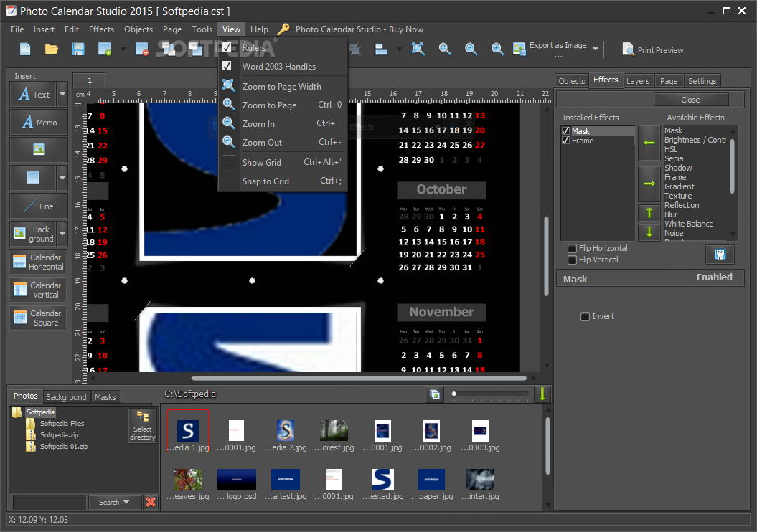Choose Zoom to Page Width
The width and height of the screenshot is (757, 532).
coord(283,87)
